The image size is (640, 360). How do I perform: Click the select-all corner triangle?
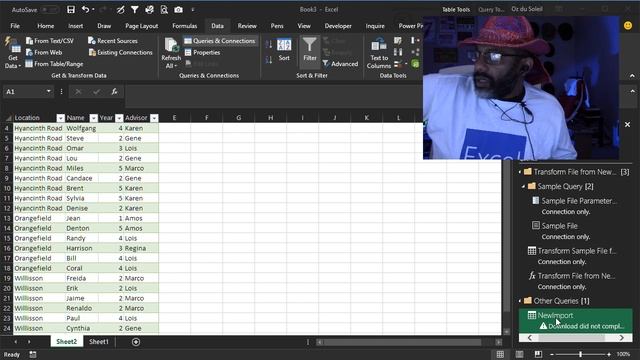(x=8, y=118)
